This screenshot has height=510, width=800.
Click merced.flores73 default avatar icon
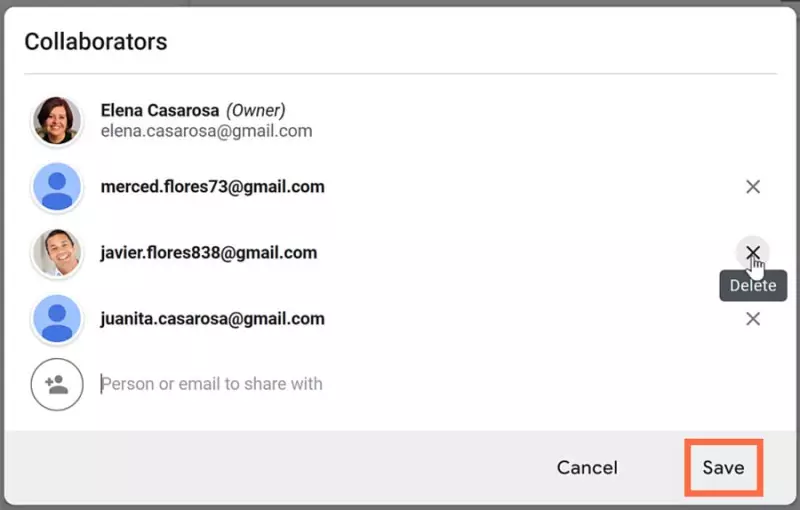[x=57, y=187]
